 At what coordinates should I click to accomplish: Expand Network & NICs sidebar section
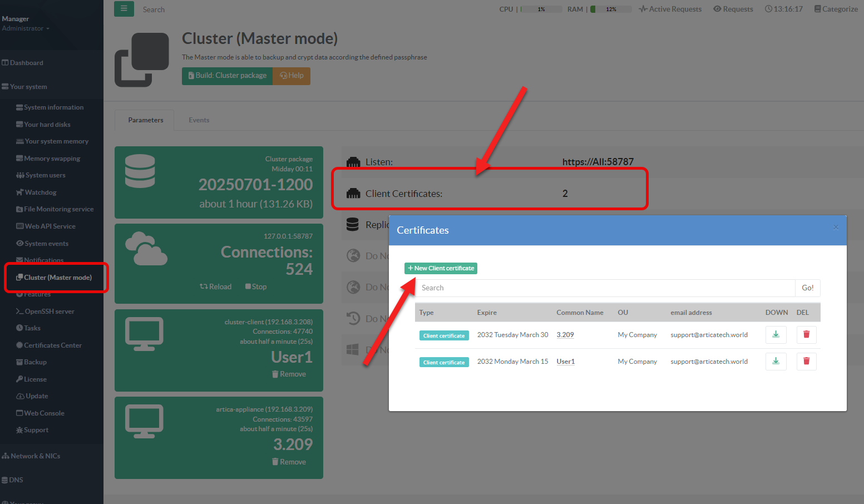[x=35, y=456]
